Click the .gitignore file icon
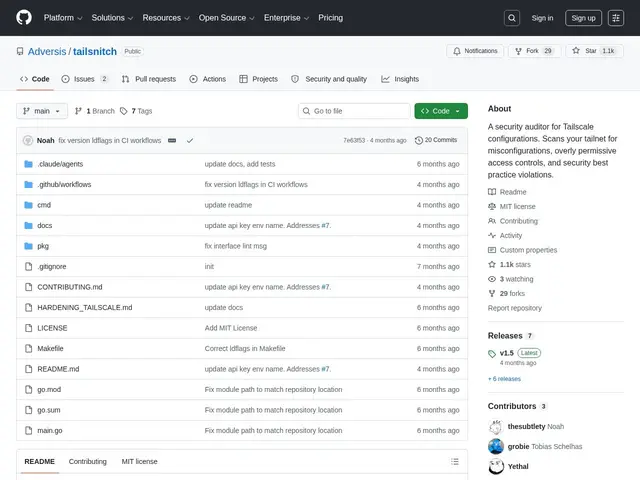Viewport: 640px width, 480px height. click(x=28, y=267)
